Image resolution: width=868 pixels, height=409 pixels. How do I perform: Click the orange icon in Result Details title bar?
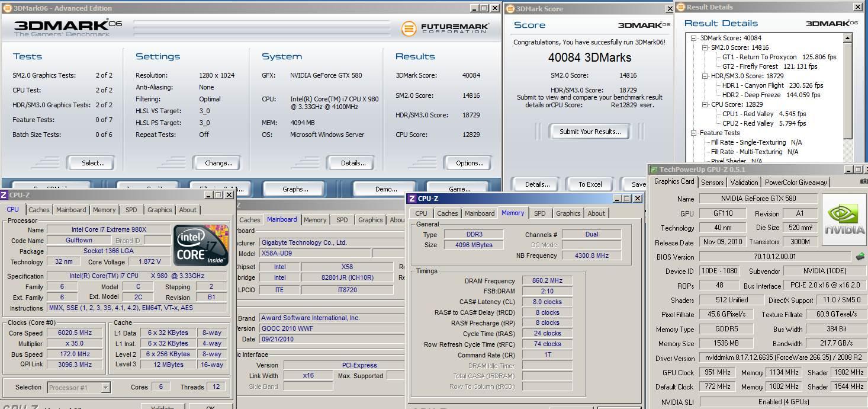681,7
